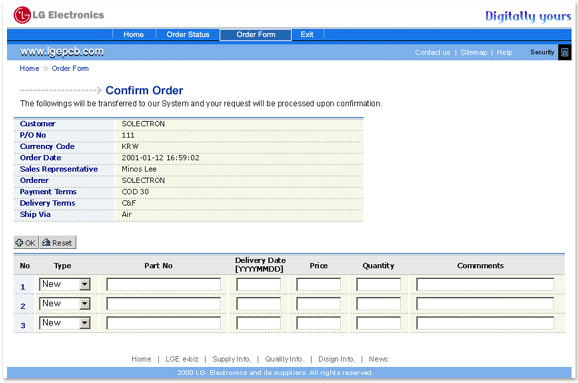Click the Quantity field in row 3
578x383 pixels.
pyautogui.click(x=379, y=323)
